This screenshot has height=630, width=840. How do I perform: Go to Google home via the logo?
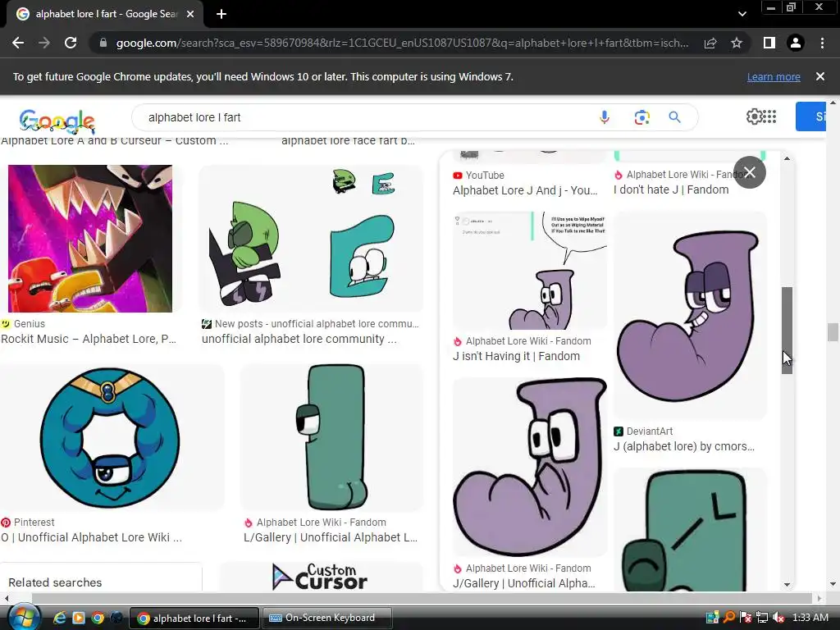57,120
